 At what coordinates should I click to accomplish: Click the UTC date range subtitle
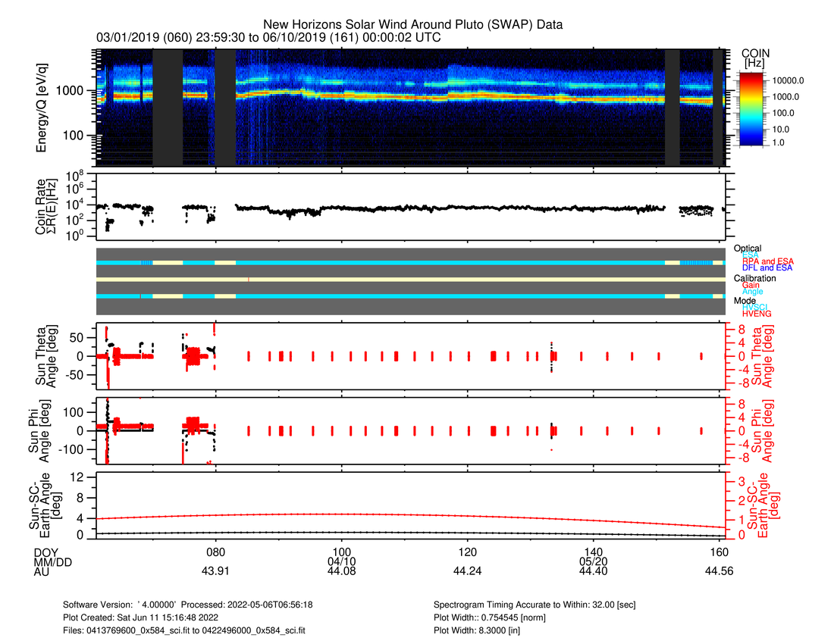[268, 37]
